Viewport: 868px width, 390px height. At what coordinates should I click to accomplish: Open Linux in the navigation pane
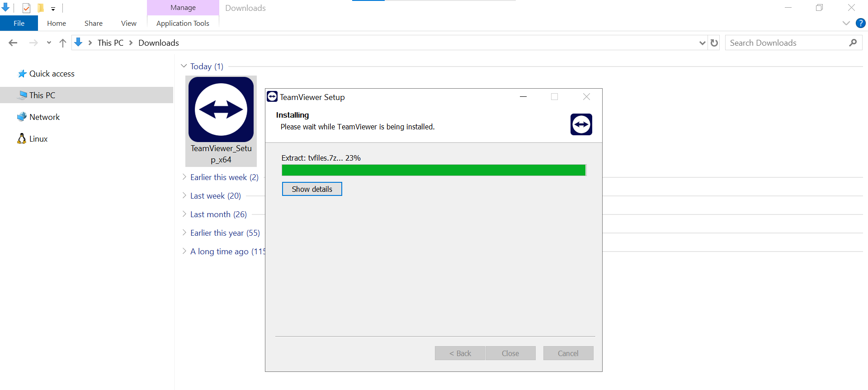pos(38,139)
